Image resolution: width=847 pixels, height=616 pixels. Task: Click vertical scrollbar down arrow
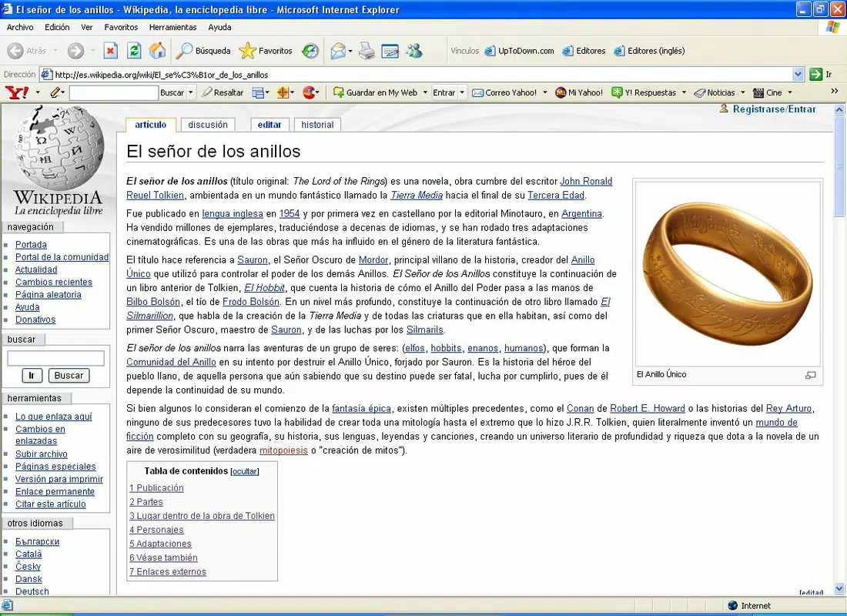pos(839,588)
